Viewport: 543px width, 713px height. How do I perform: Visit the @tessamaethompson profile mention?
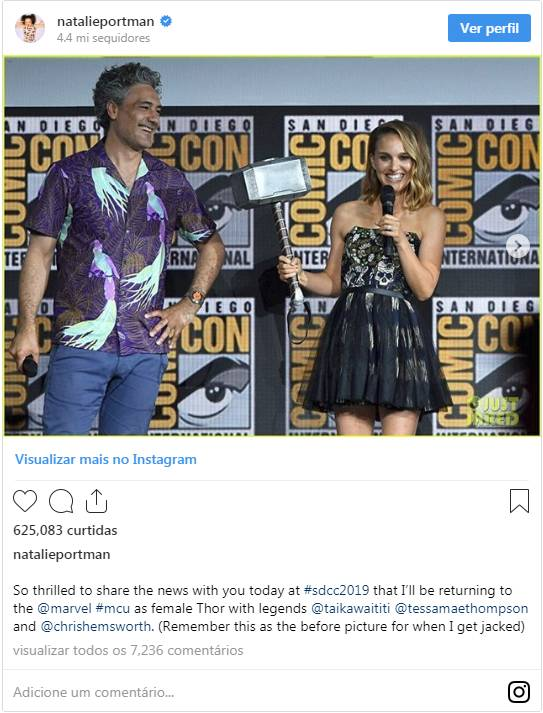461,608
